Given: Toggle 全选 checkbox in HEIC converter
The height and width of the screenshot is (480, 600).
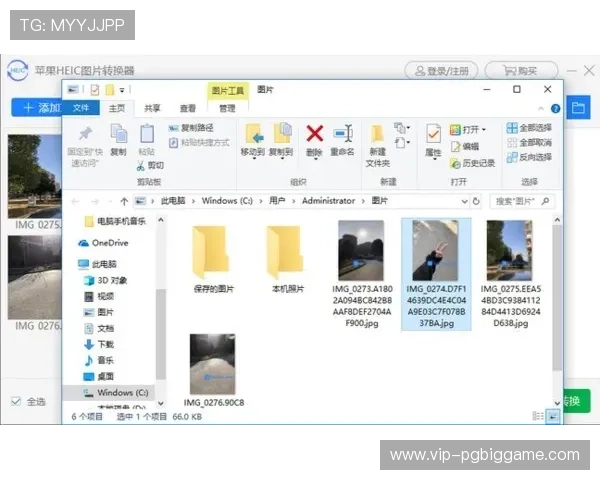Looking at the screenshot, I should (x=16, y=402).
